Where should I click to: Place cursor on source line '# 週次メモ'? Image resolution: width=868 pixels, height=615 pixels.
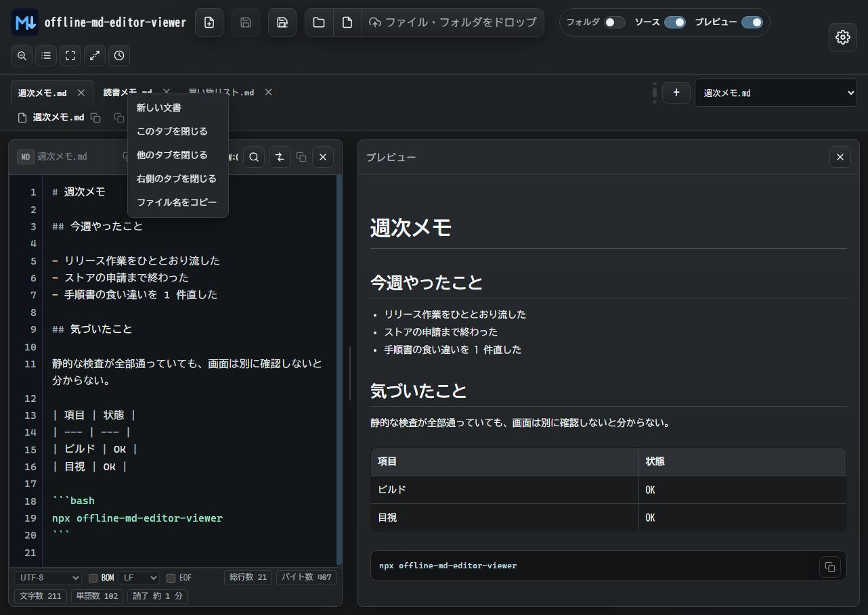coord(79,192)
